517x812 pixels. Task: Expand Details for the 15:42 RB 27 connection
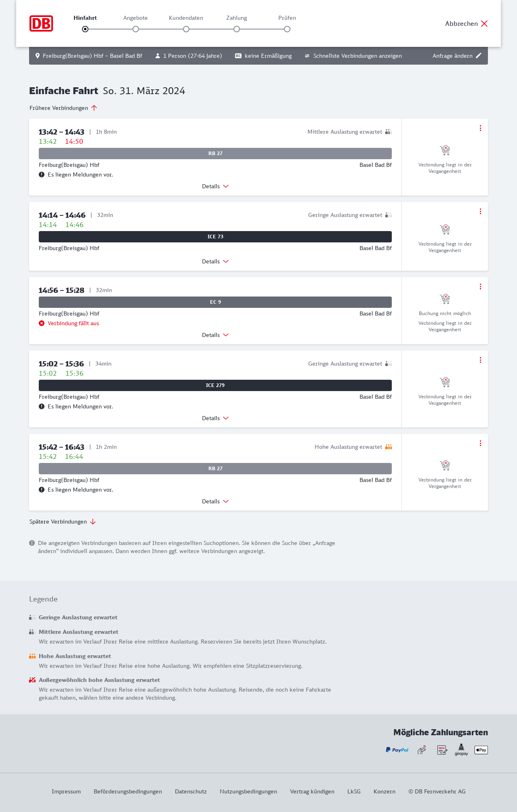[x=215, y=501]
